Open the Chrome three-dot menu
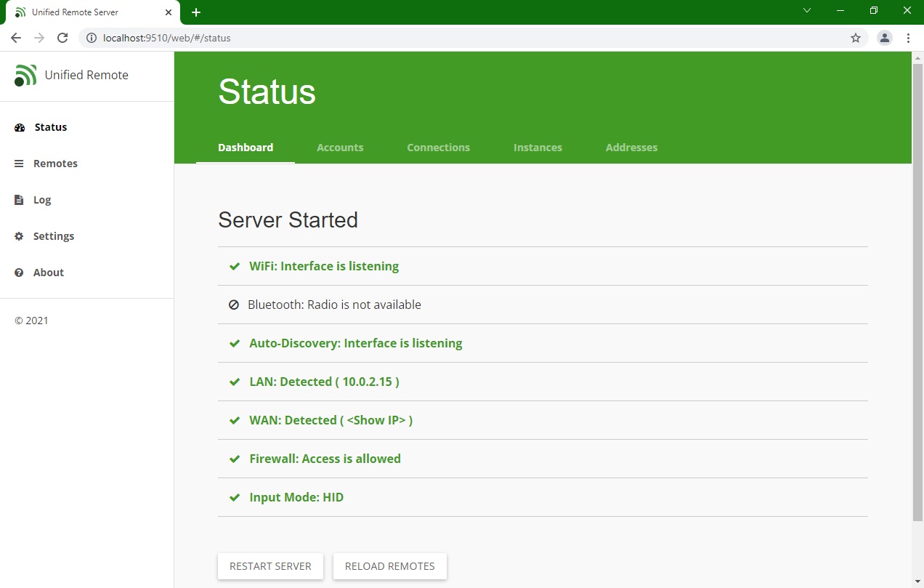Image resolution: width=924 pixels, height=588 pixels. pos(908,38)
